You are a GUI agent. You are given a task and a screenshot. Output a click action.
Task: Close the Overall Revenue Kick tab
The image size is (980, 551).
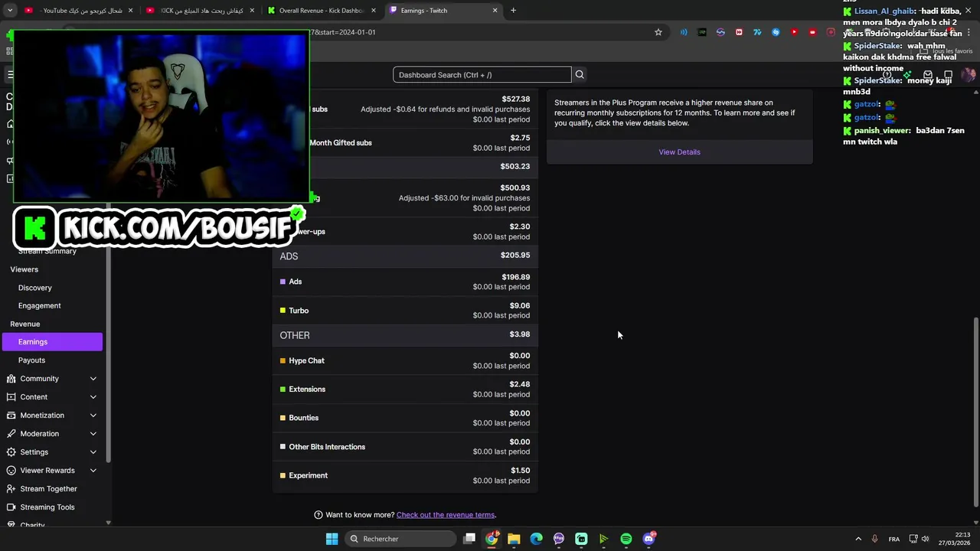(374, 11)
